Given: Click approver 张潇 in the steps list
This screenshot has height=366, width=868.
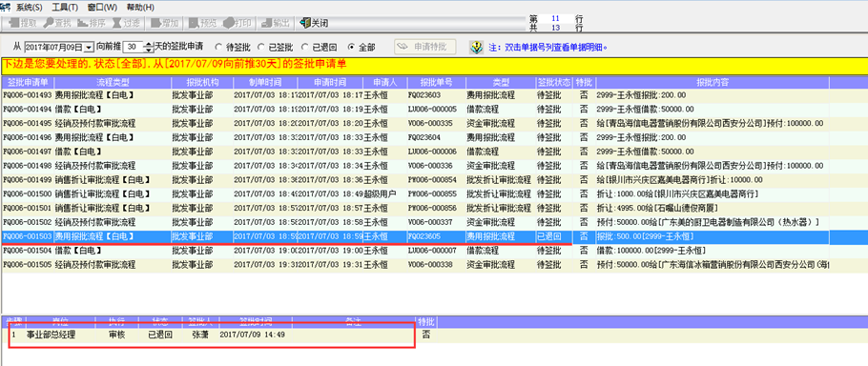Looking at the screenshot, I should [199, 335].
